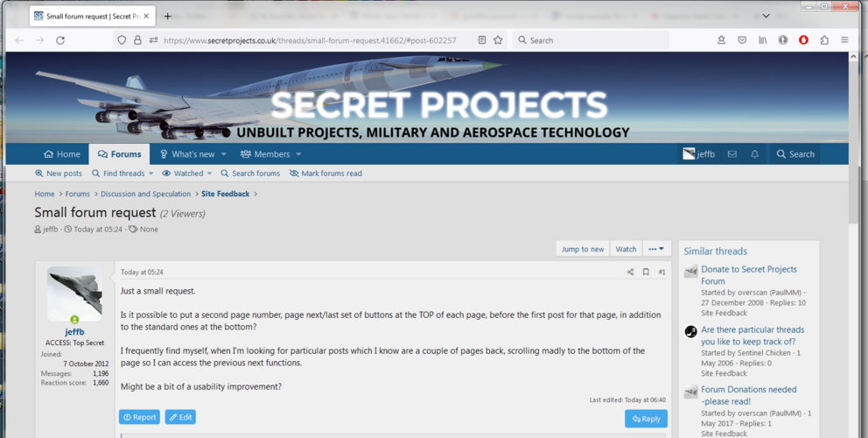Expand the What's new dropdown arrow
Screen dimensions: 868x438
coord(224,154)
